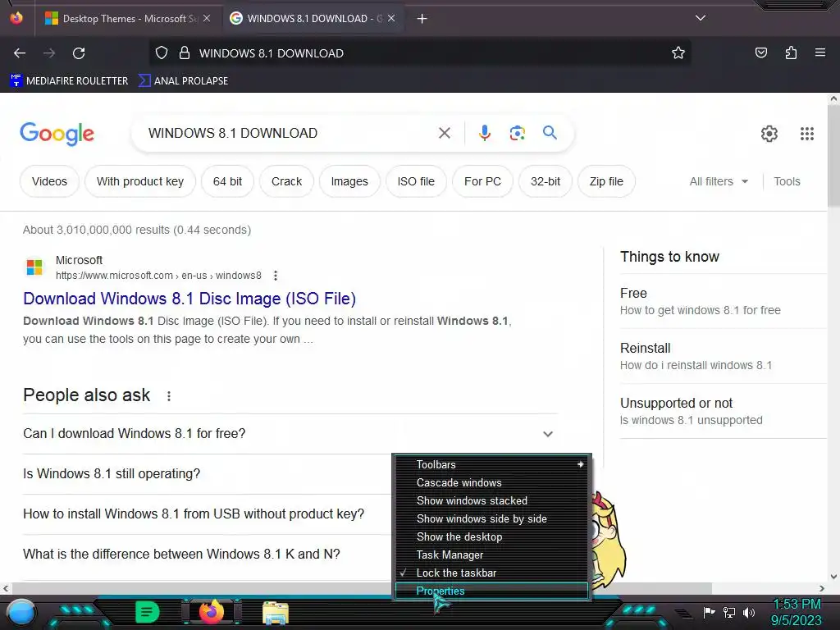Open How do i reinstall windows 8.1

[696, 365]
